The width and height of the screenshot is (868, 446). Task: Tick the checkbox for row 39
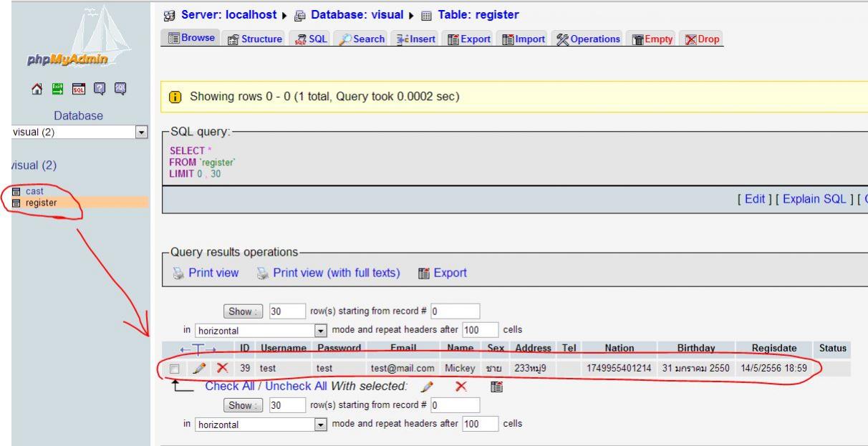[x=174, y=369]
